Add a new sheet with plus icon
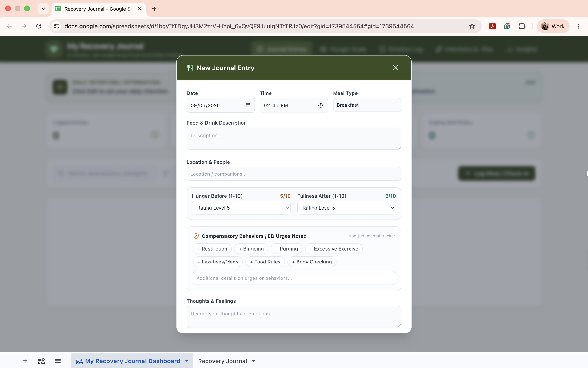This screenshot has width=588, height=368. click(x=25, y=361)
